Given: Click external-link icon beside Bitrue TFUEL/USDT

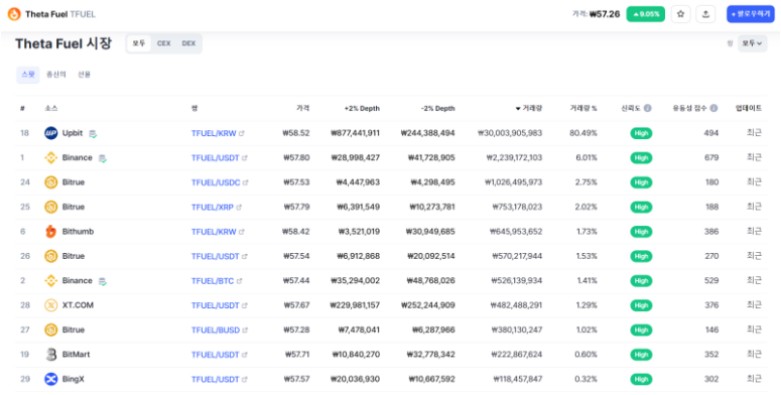Looking at the screenshot, I should click(x=245, y=257).
